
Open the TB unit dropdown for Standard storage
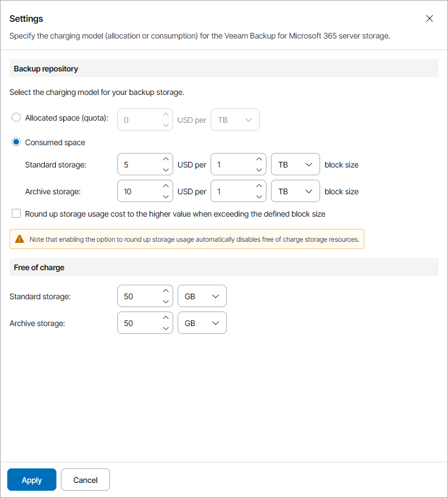(295, 164)
